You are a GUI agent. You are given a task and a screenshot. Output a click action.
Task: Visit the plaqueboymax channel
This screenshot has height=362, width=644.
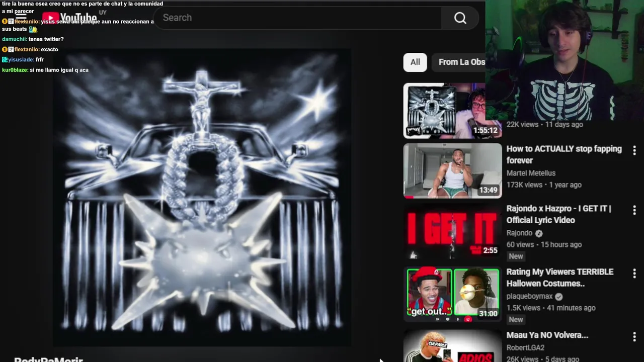pyautogui.click(x=529, y=297)
